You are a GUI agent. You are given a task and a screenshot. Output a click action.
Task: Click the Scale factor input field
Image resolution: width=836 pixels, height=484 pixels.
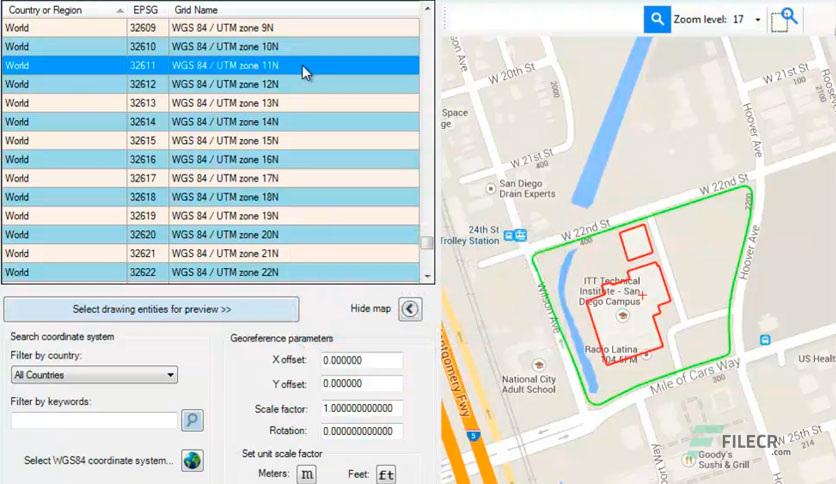pyautogui.click(x=361, y=408)
